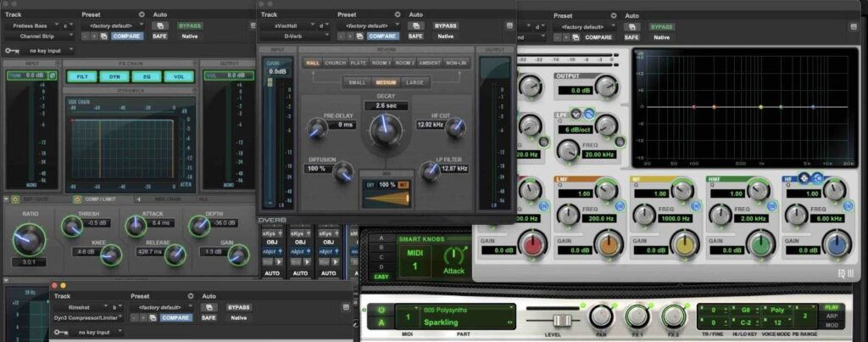Click the red LF gain knob
Screen dimensions: 868x342
pos(535,244)
